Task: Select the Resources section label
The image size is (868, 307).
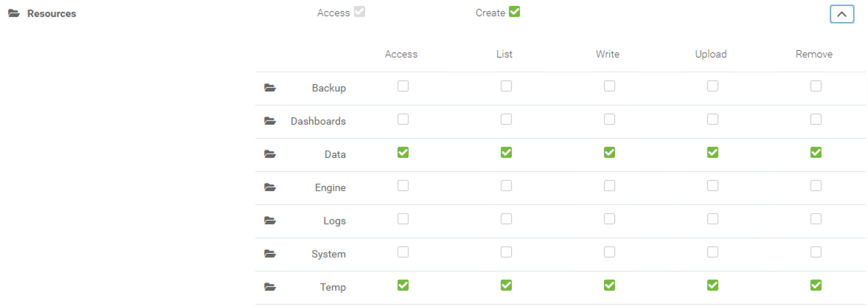Action: click(x=52, y=13)
